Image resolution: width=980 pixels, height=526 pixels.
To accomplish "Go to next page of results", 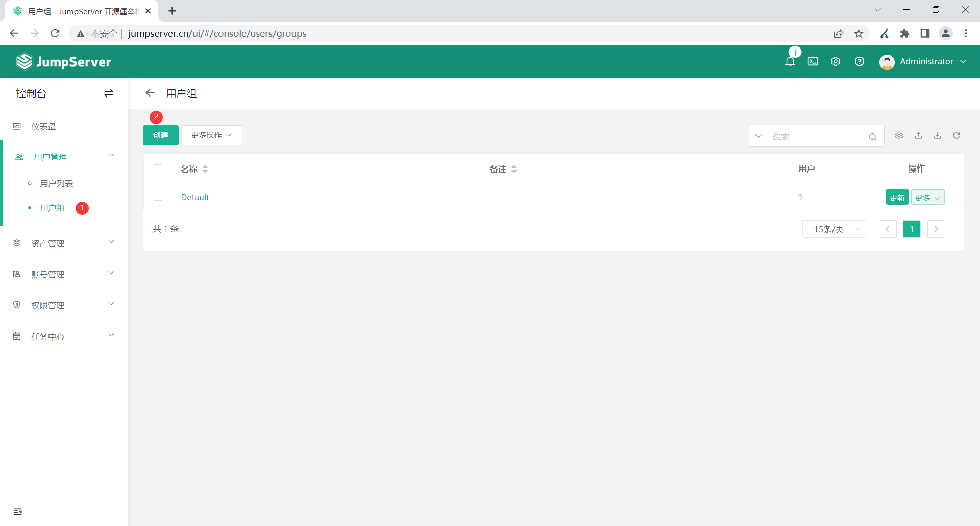I will point(936,229).
